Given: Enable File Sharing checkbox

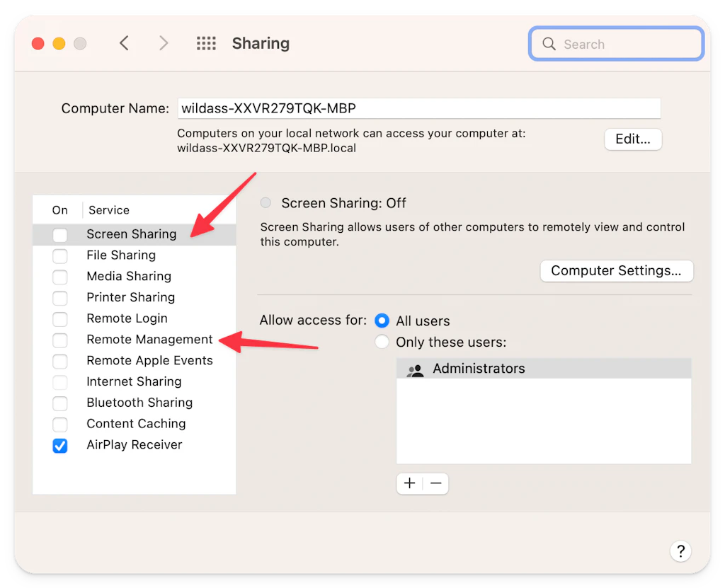Looking at the screenshot, I should pos(60,255).
